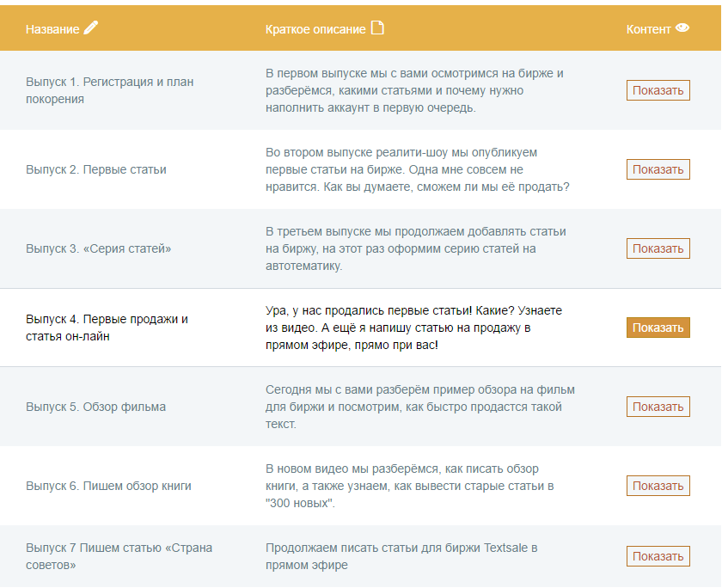Viewport: 722px width, 588px height.
Task: Click the eye icon beside Контент
Action: [682, 28]
